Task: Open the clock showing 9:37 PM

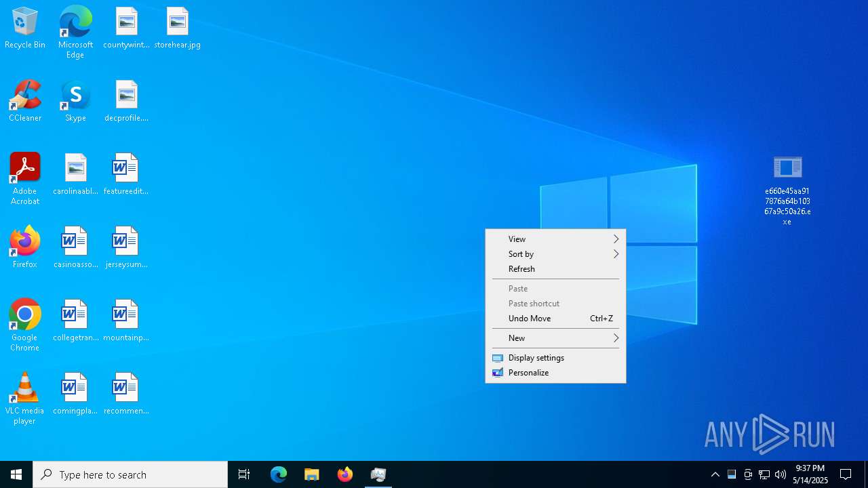Action: (810, 474)
